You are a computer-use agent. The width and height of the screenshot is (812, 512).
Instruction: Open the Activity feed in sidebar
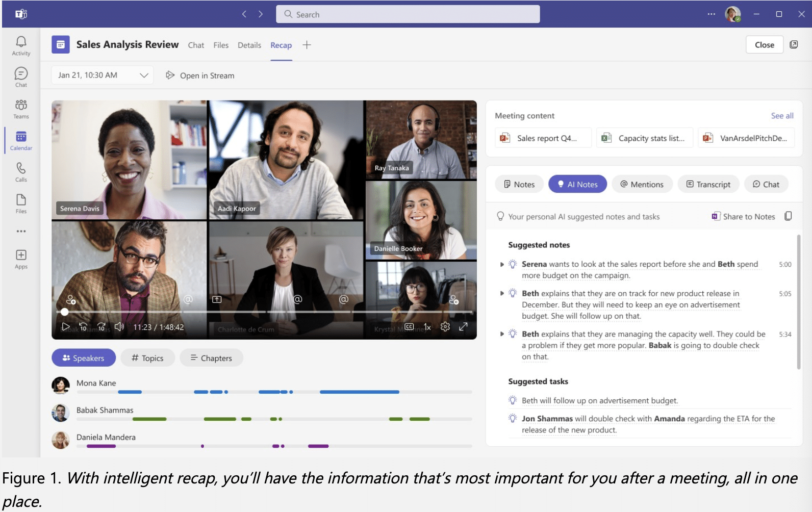21,46
